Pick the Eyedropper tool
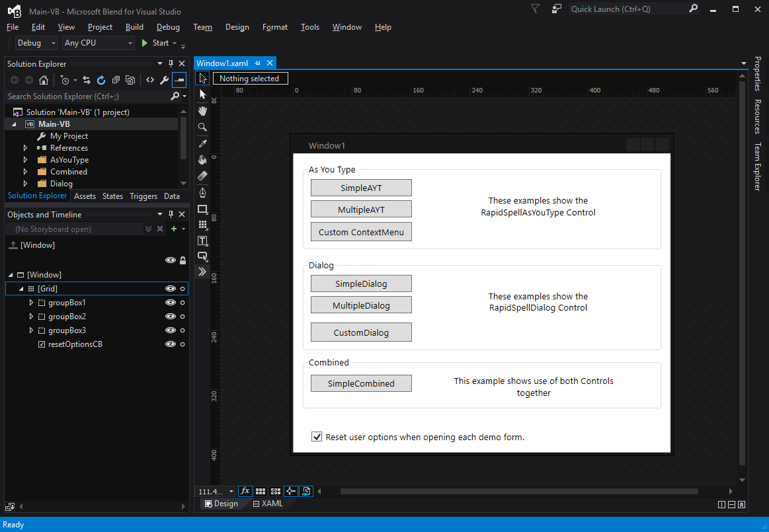Image resolution: width=769 pixels, height=532 pixels. tap(202, 143)
